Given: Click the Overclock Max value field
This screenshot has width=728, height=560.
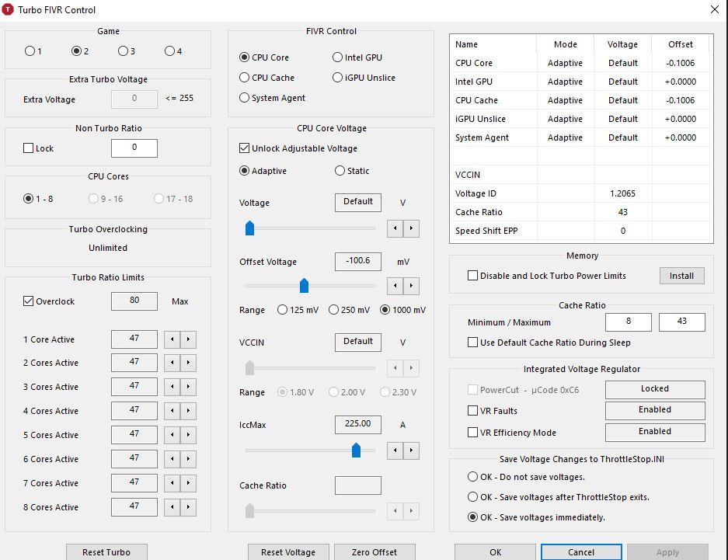Looking at the screenshot, I should tap(134, 301).
